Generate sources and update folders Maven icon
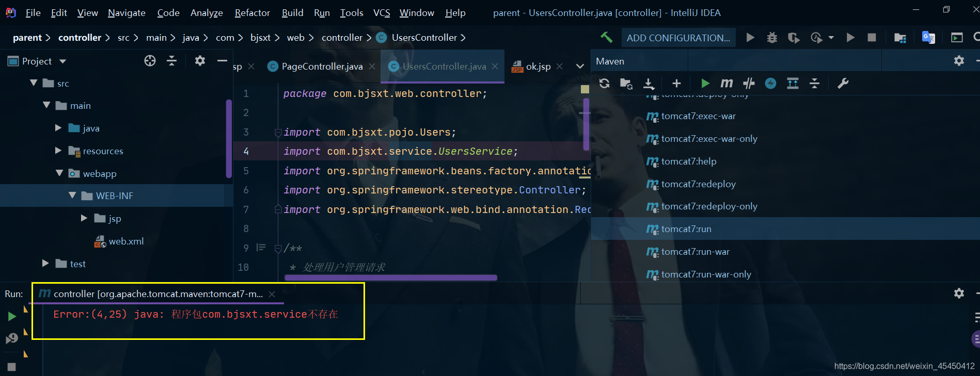980x376 pixels. tap(626, 84)
